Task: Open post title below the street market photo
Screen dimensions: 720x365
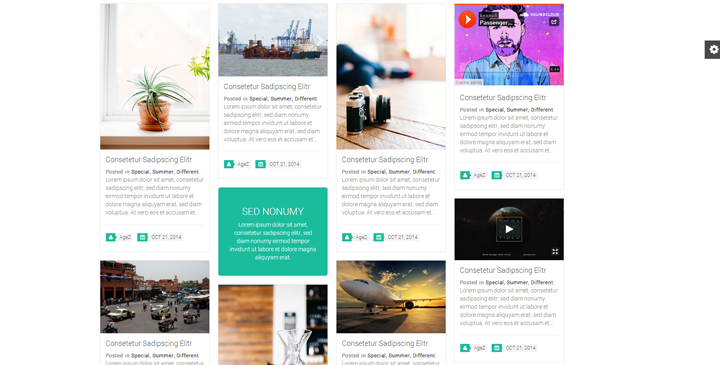Action: pos(148,343)
